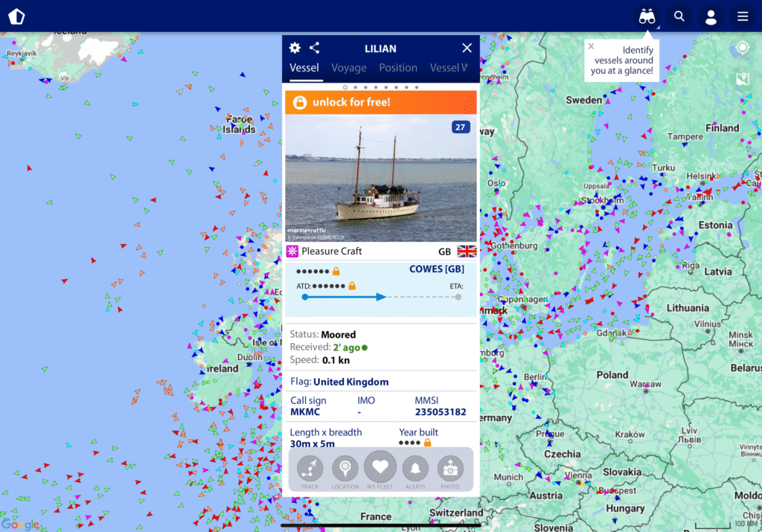Open the map layers icon
This screenshot has width=762, height=532.
743,79
